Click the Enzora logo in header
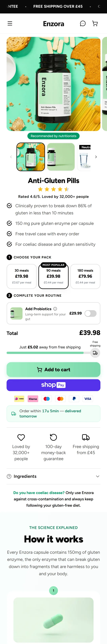 [54, 24]
